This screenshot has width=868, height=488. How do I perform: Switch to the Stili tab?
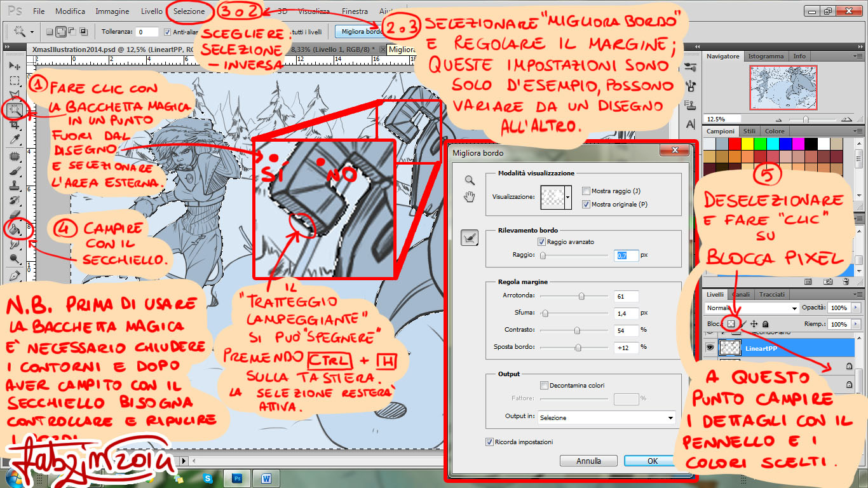749,132
